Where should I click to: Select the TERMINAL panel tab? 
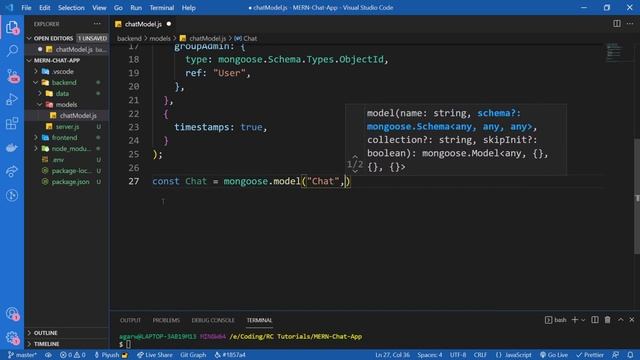coord(259,320)
